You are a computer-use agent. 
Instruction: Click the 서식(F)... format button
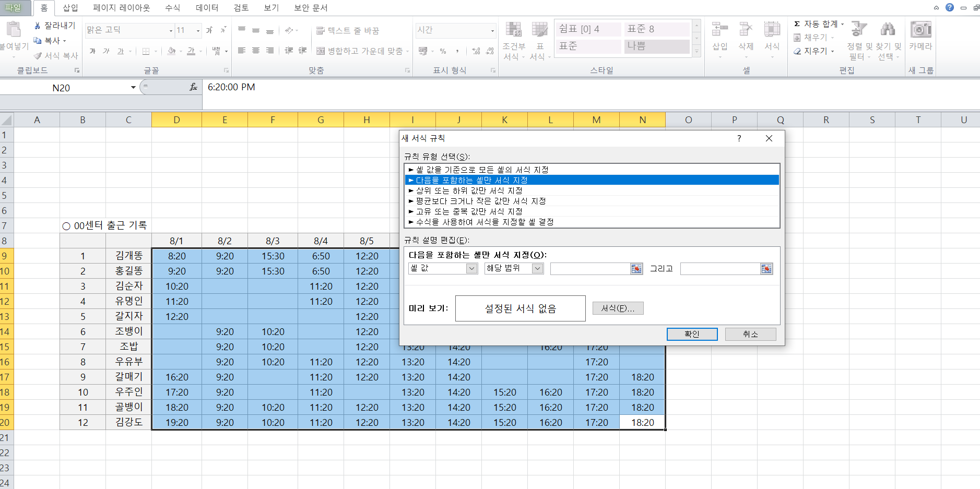(x=618, y=308)
